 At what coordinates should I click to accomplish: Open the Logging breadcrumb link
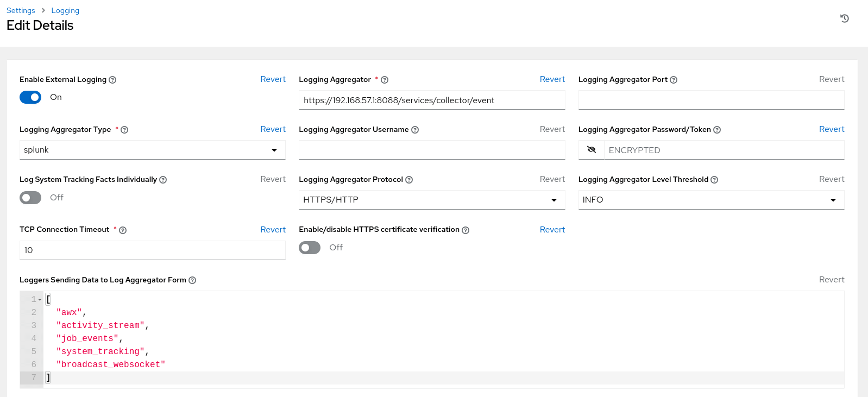pos(65,10)
